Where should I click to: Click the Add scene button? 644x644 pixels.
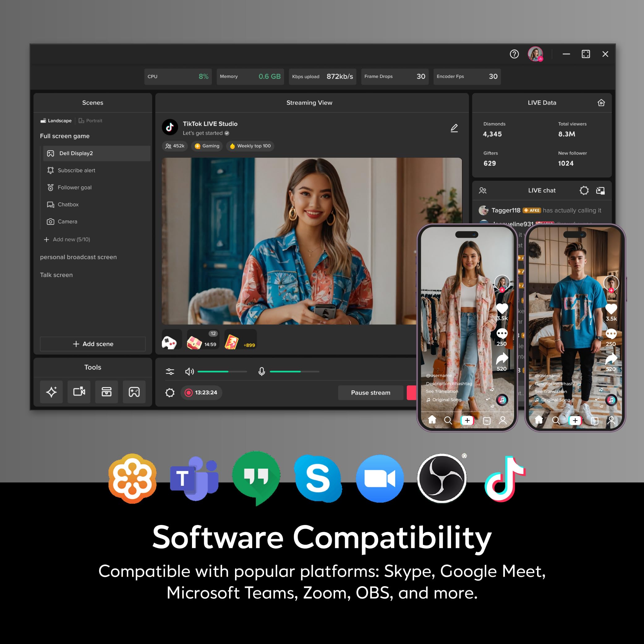click(x=93, y=344)
